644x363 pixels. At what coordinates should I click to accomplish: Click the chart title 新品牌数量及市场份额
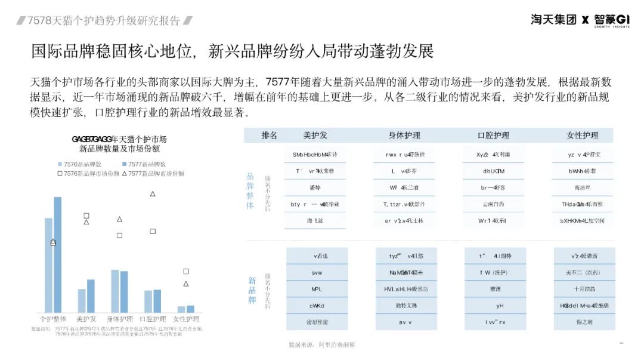119,149
